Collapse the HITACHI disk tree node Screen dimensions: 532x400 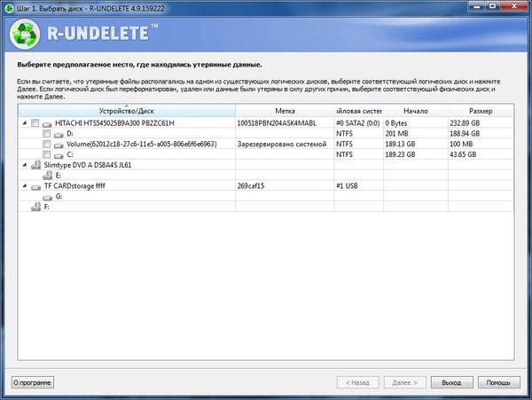click(x=23, y=123)
